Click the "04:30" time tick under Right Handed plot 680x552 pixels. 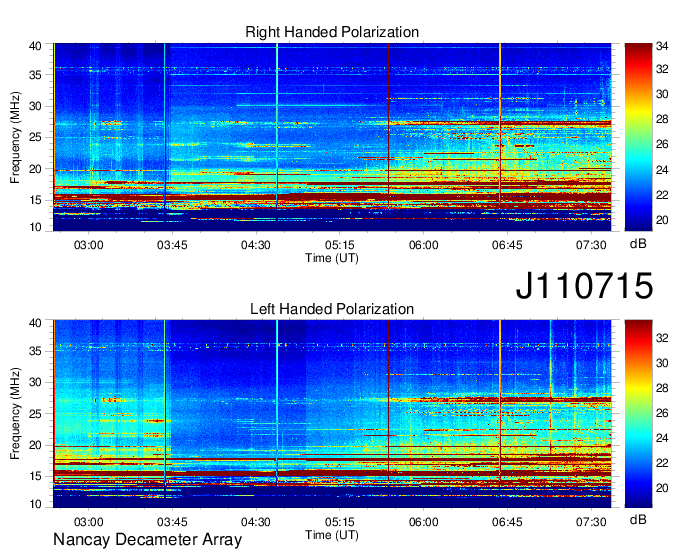[256, 245]
